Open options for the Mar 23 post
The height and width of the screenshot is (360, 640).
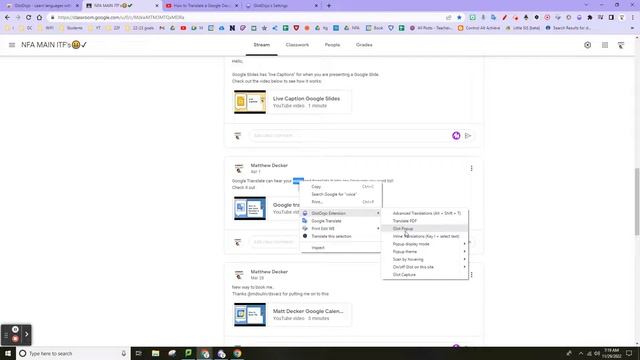(471, 275)
